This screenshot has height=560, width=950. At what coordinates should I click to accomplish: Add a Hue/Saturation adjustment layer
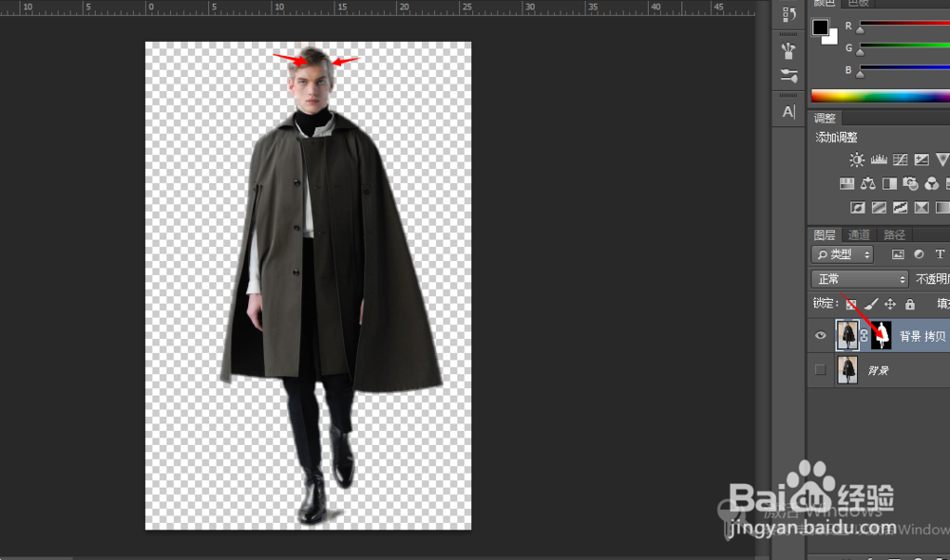click(x=846, y=183)
